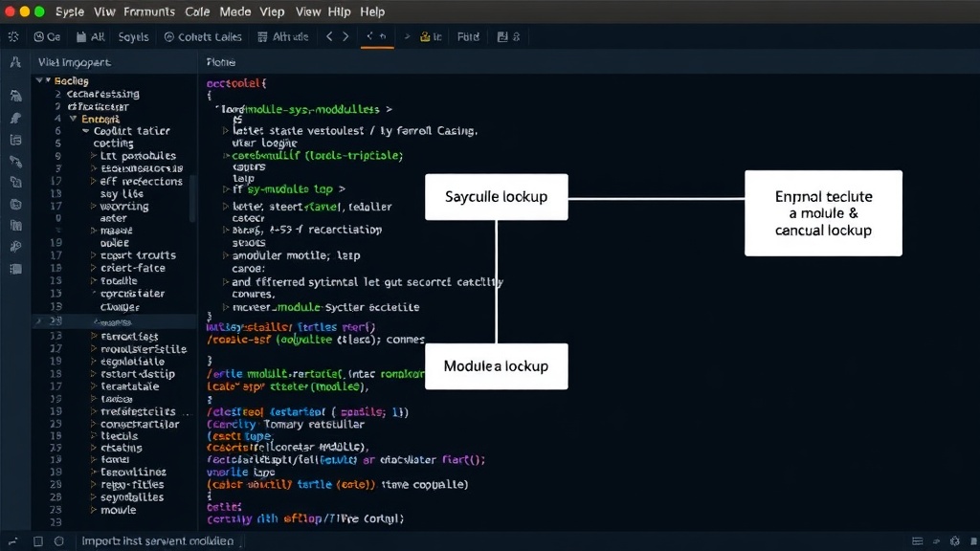Open the library bars icon in the activity bar

tap(15, 226)
